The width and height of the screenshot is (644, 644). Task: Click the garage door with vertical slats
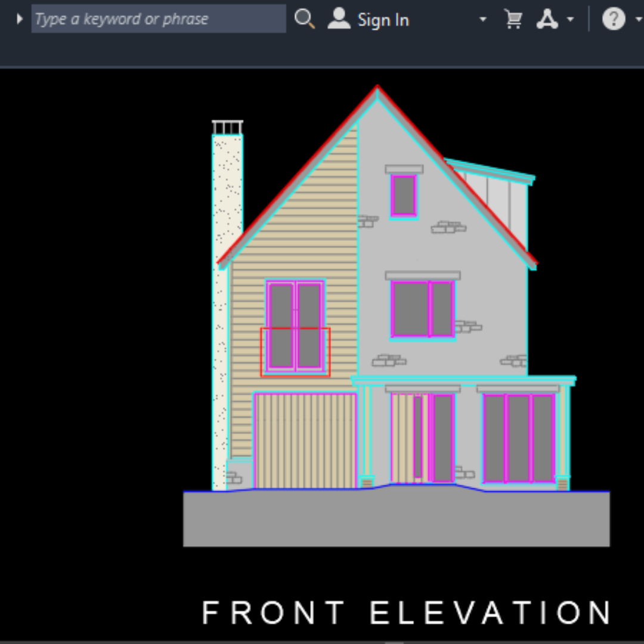pyautogui.click(x=305, y=440)
